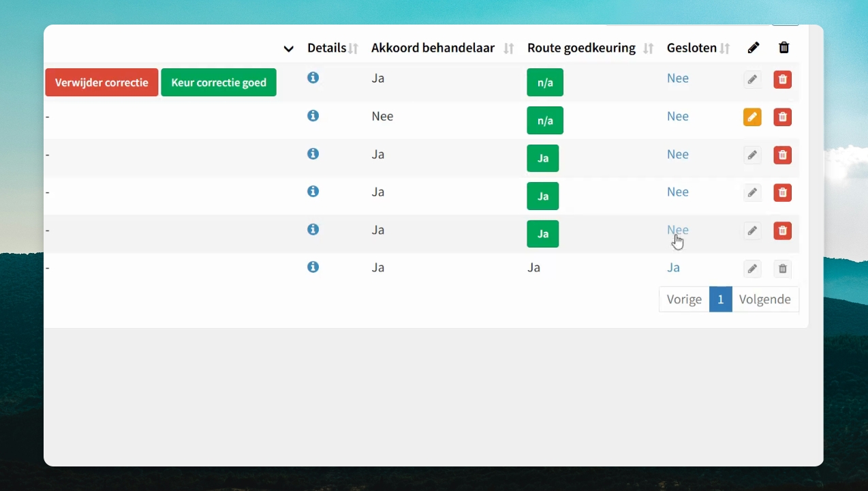Go to Volgende page
The image size is (868, 491).
click(x=765, y=299)
